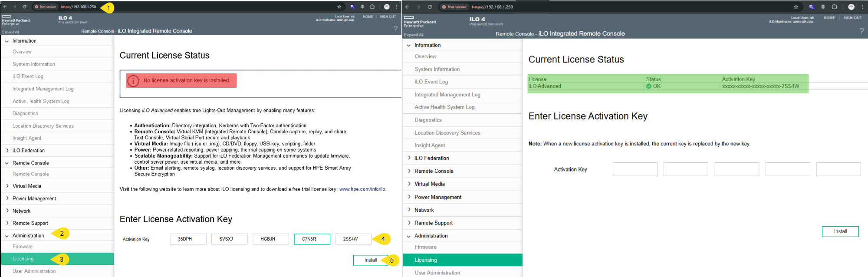Open Active Health System Log in right window
The image size is (868, 277).
(444, 107)
